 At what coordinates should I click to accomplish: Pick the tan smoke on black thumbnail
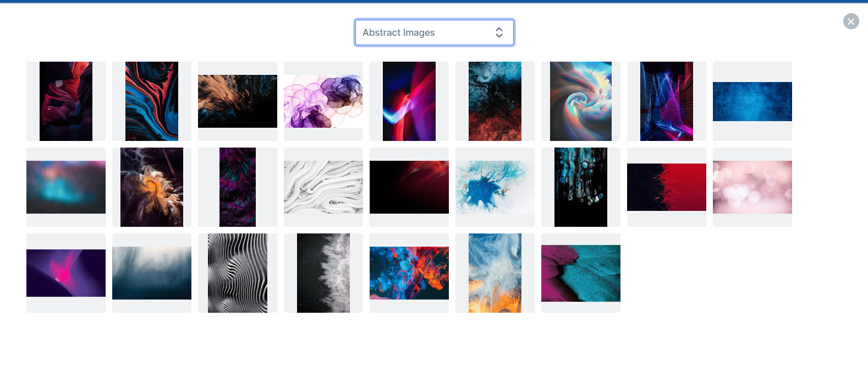point(238,101)
